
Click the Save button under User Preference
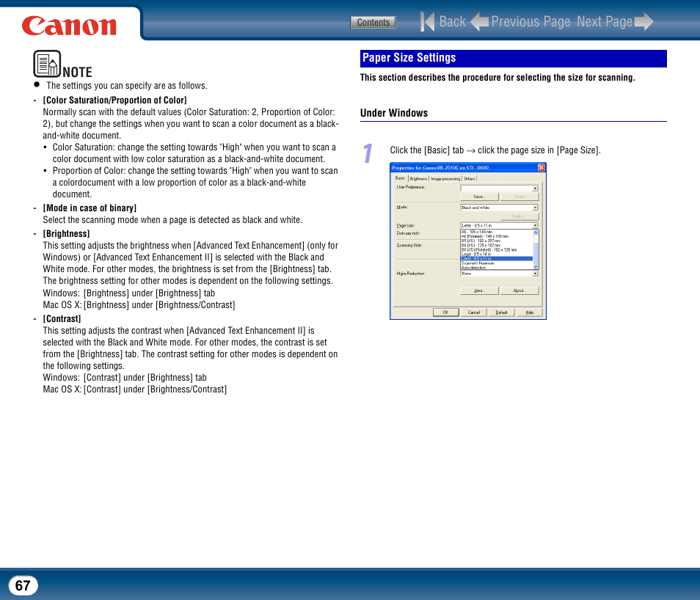(479, 197)
